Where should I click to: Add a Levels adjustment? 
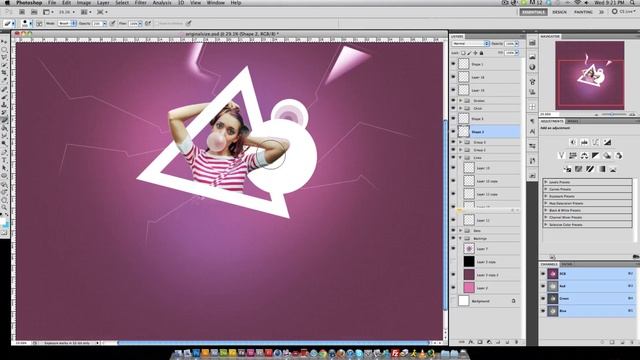584,142
